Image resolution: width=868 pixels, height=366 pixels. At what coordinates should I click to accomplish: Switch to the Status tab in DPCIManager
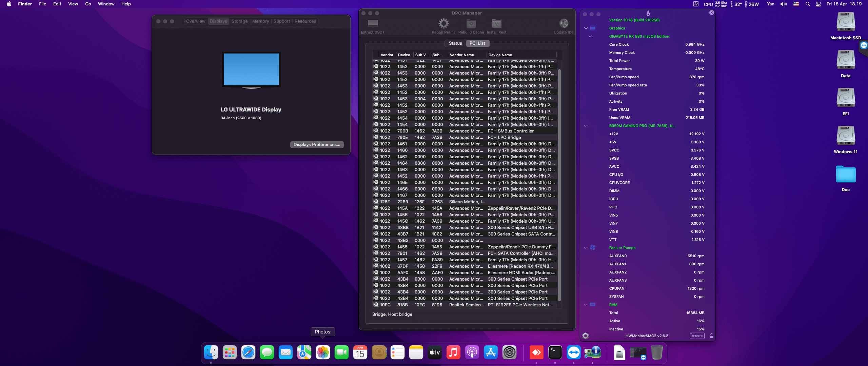click(455, 43)
